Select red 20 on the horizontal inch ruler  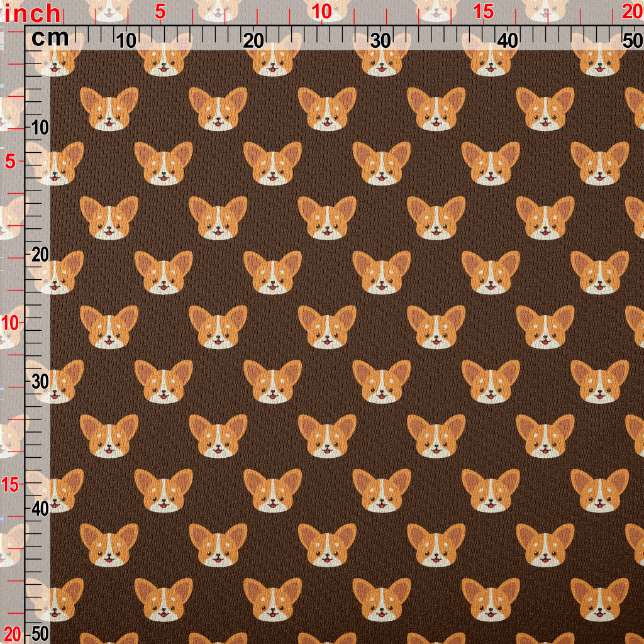633,13
